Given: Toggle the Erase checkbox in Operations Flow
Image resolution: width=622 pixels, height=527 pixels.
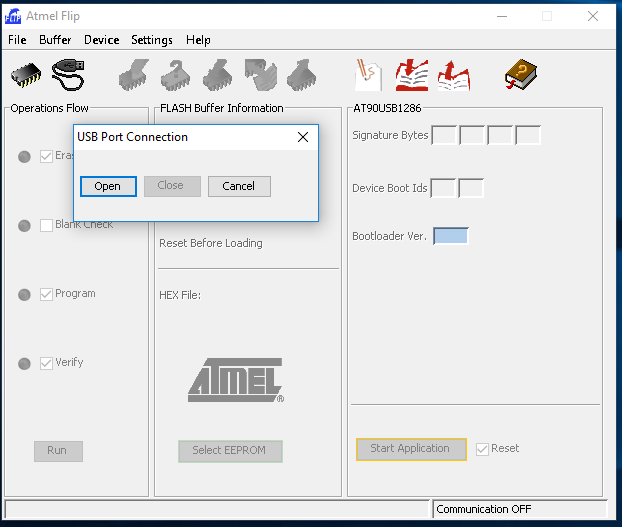Looking at the screenshot, I should point(46,156).
